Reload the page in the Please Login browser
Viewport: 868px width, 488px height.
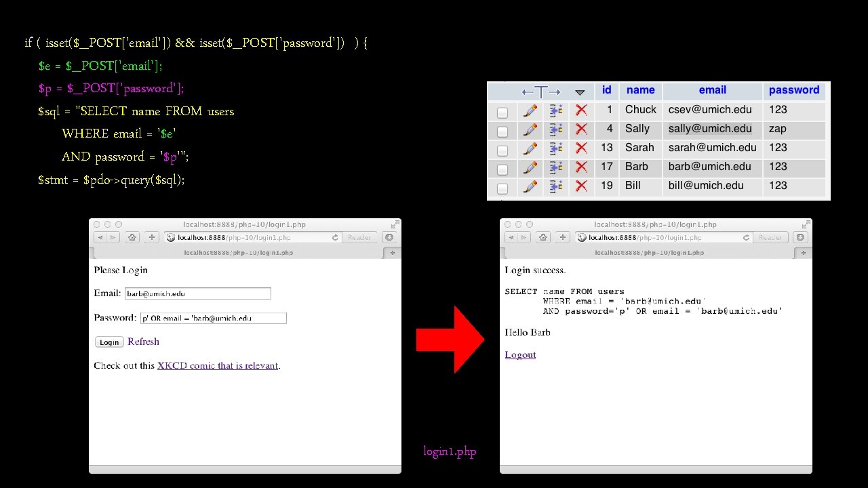335,237
